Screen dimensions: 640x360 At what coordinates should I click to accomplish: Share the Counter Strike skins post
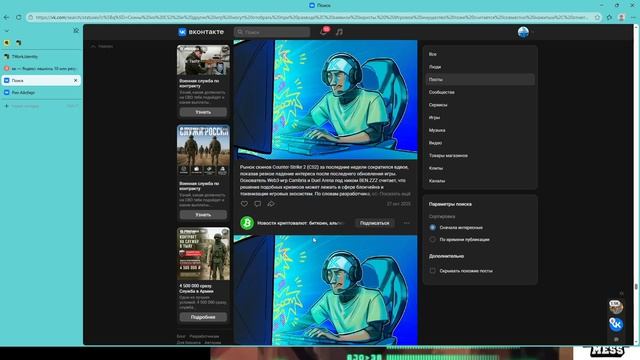click(271, 204)
